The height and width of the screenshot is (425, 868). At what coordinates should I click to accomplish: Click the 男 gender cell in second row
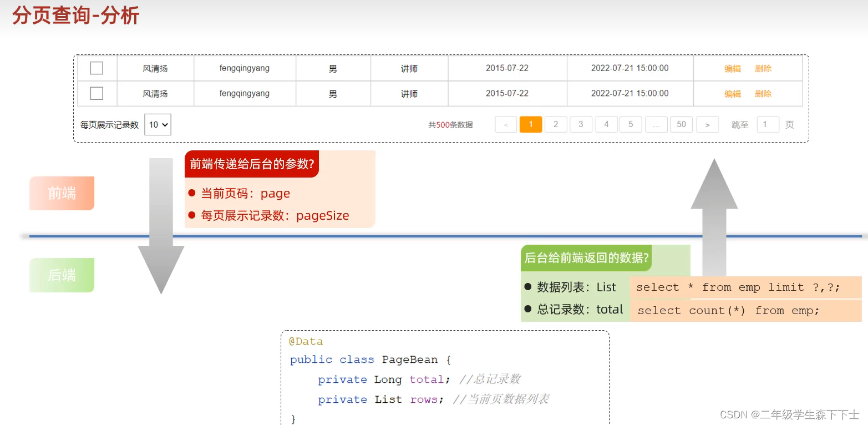(333, 94)
